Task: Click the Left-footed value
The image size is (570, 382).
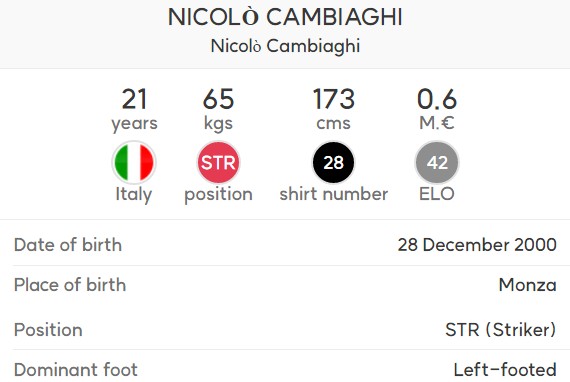Action: pyautogui.click(x=505, y=370)
